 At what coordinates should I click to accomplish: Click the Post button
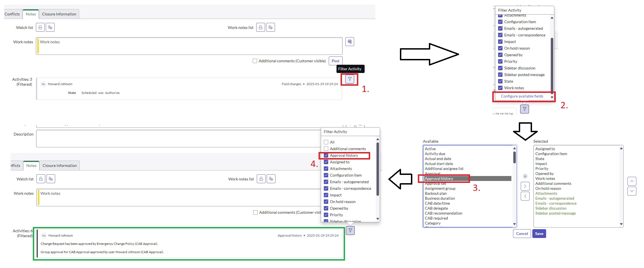(335, 61)
